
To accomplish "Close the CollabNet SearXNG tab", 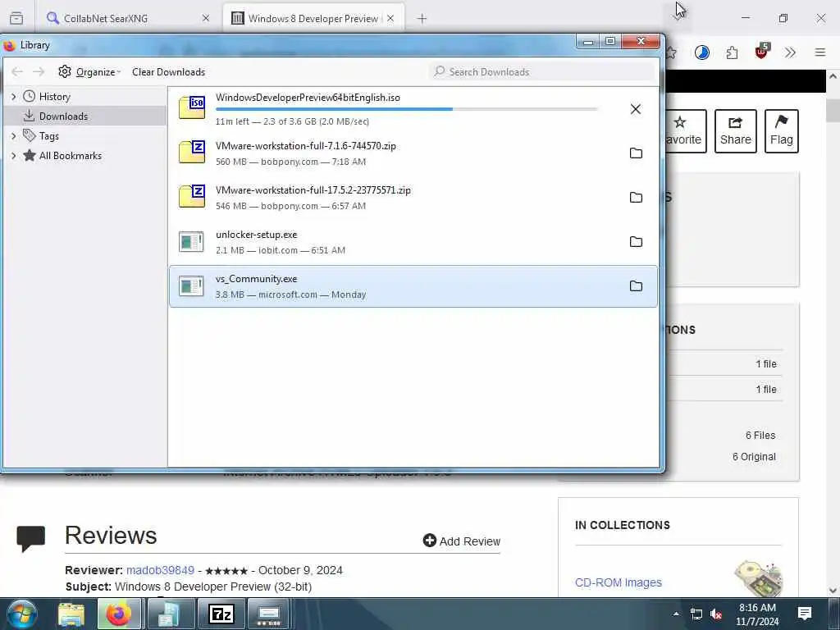I will [x=206, y=18].
